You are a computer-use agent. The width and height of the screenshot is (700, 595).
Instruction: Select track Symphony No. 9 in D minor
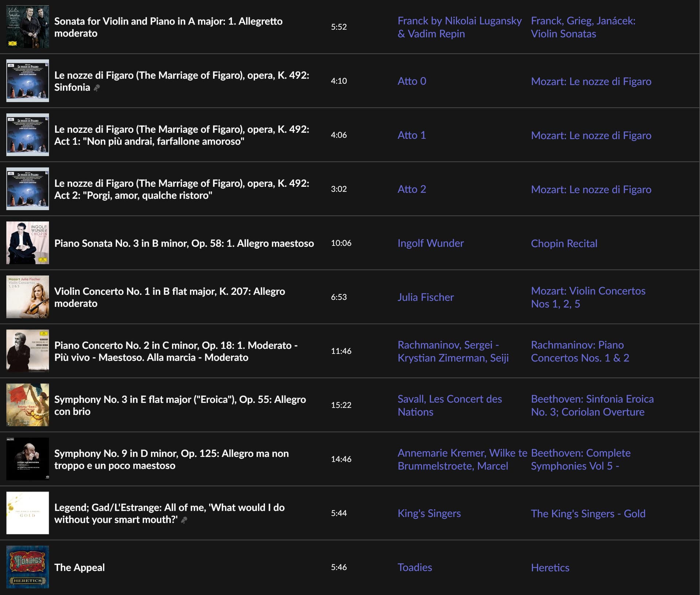[x=171, y=459]
